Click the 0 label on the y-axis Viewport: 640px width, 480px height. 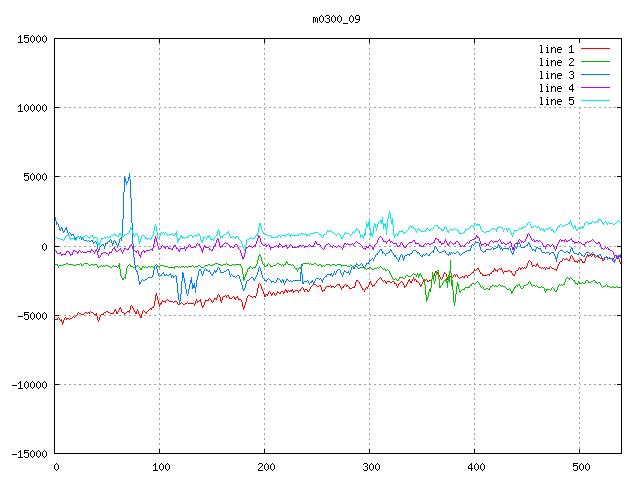pos(45,246)
